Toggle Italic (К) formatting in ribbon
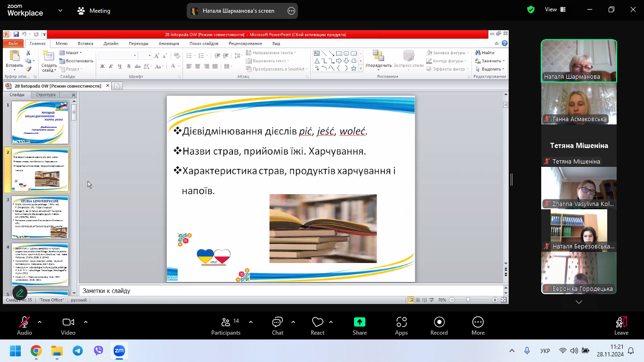Image resolution: width=644 pixels, height=362 pixels. tap(111, 66)
